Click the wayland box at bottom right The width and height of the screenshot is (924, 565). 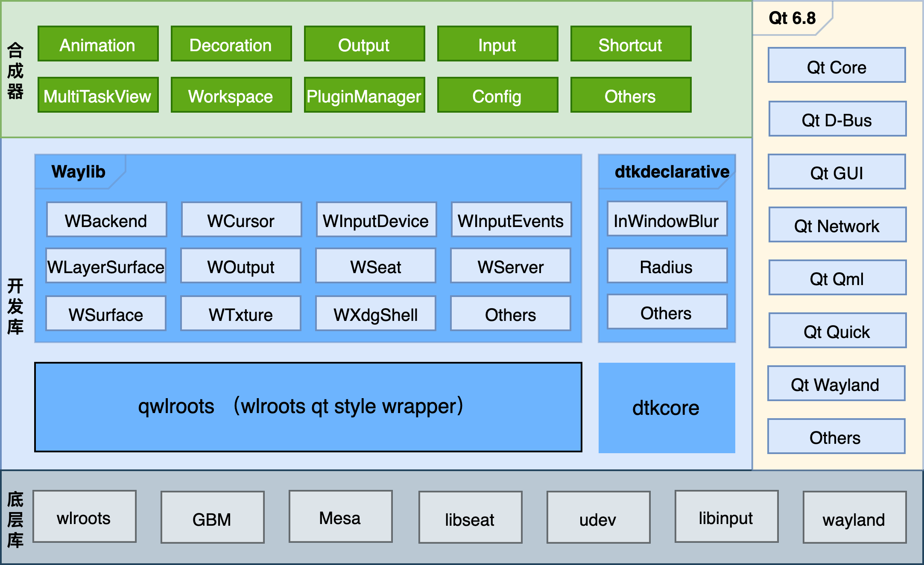point(854,518)
